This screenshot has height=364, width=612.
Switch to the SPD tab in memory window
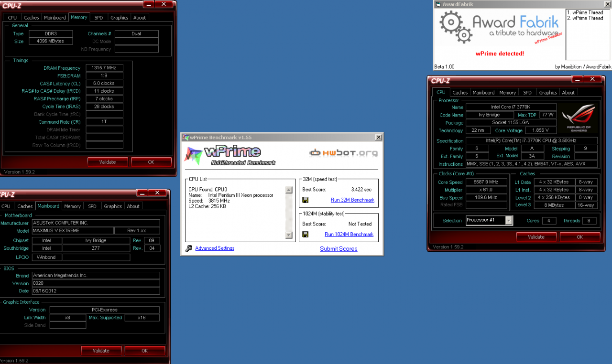[x=98, y=18]
